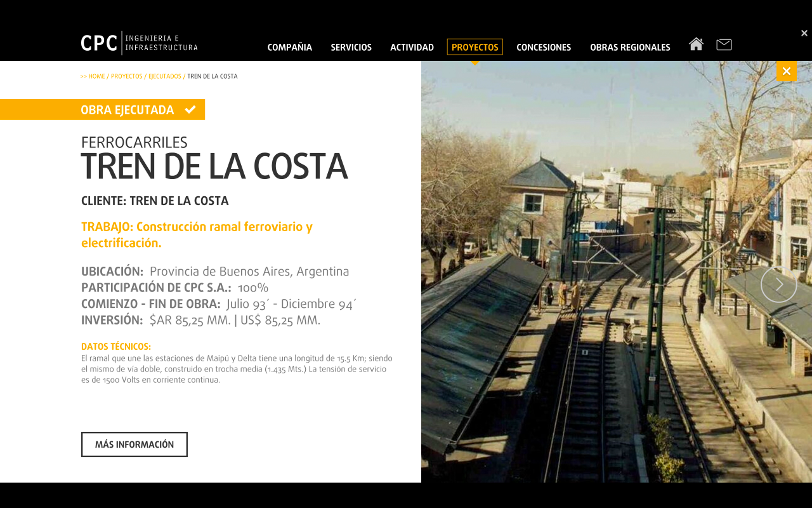Click the train station photo
The width and height of the screenshot is (812, 508).
(x=617, y=272)
